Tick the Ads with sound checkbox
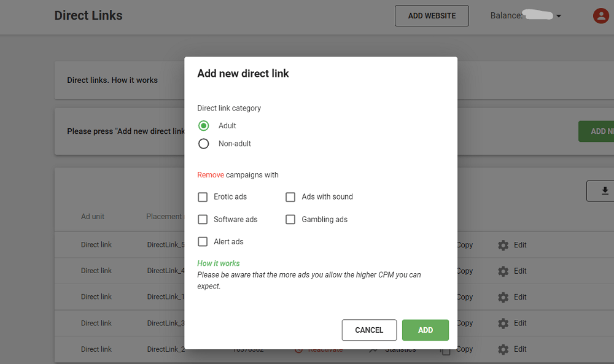The height and width of the screenshot is (364, 614). [x=290, y=197]
